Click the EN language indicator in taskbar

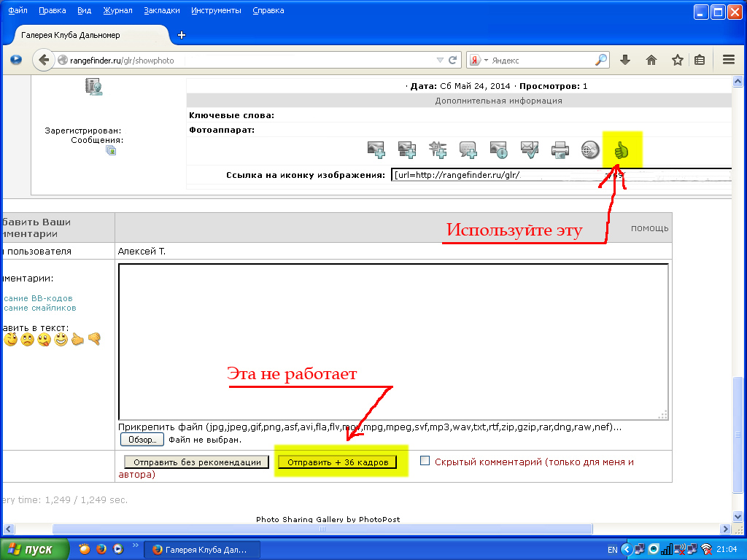[x=613, y=550]
